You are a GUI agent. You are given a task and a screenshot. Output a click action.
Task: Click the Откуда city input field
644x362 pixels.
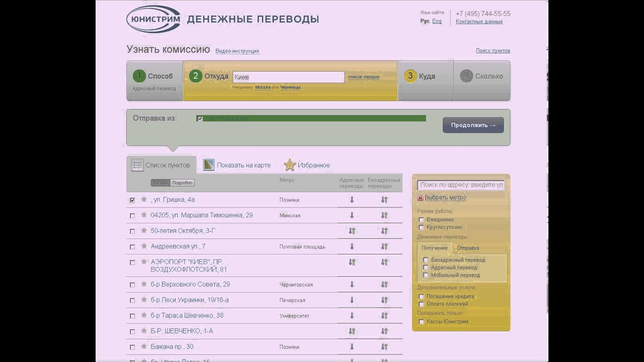click(289, 77)
